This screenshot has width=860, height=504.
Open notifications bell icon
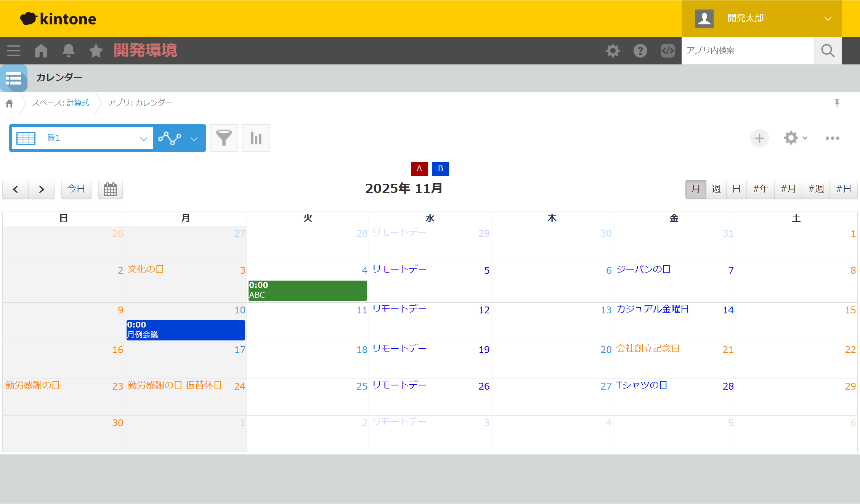click(69, 51)
